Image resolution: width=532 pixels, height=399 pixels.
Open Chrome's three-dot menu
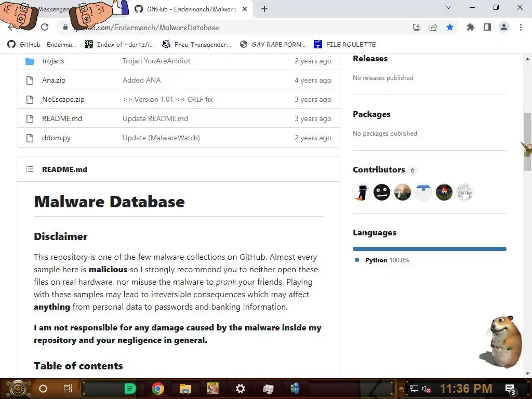click(521, 27)
